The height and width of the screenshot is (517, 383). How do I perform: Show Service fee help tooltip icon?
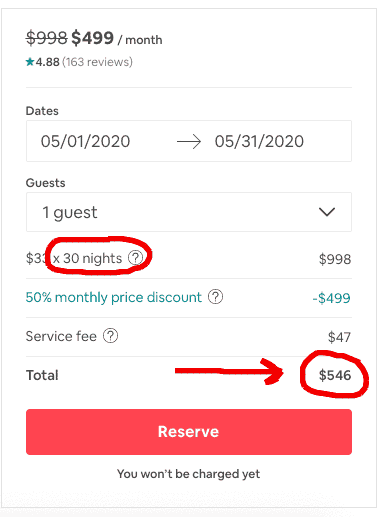click(x=110, y=336)
